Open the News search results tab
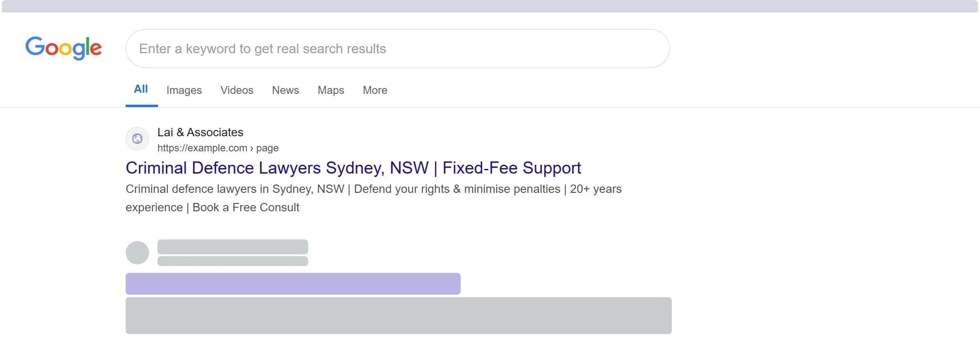 tap(285, 90)
